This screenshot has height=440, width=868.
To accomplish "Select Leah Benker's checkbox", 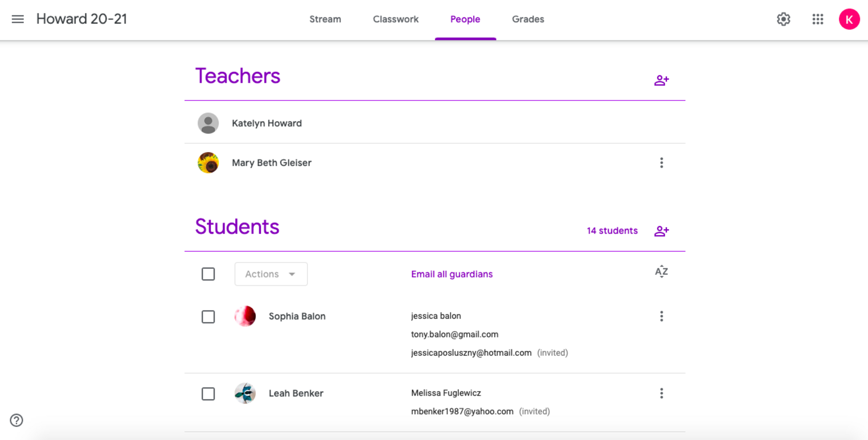I will pyautogui.click(x=208, y=394).
